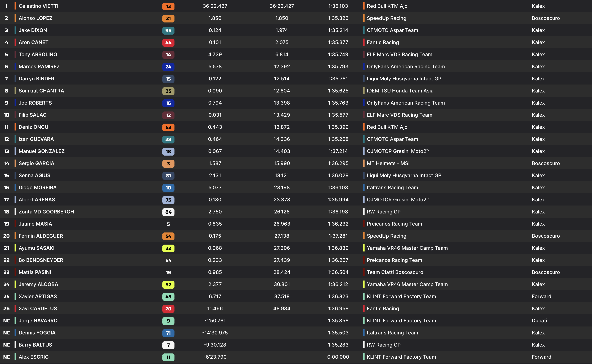Screen dimensions: 592x364
Task: Click Somkiat Chantra's khaki number 35 badge
Action: [x=168, y=91]
